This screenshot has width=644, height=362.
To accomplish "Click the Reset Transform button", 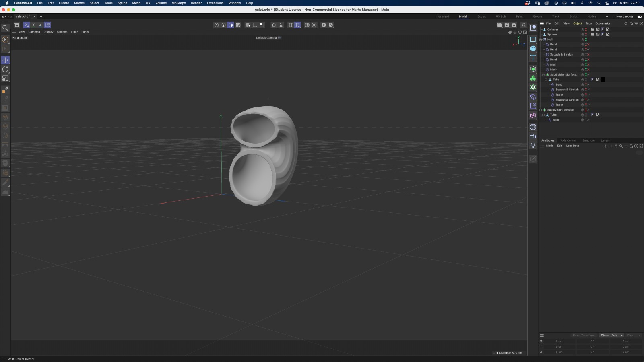I will pyautogui.click(x=584, y=335).
